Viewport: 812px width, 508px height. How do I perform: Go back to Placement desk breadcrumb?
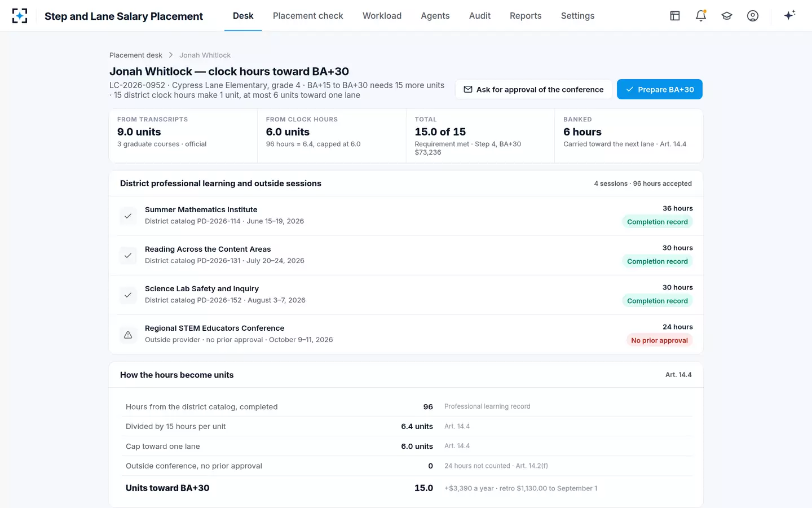tap(136, 55)
